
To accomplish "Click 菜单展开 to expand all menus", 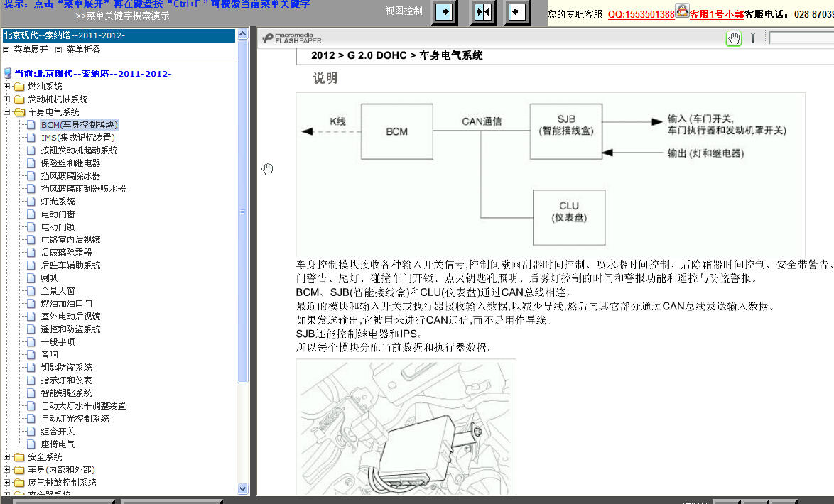I will [31, 50].
